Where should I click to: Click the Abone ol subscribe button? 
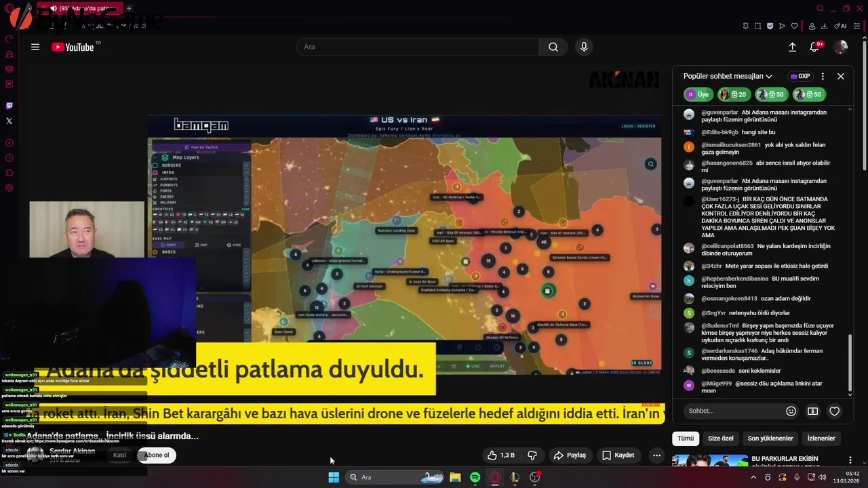tap(157, 455)
